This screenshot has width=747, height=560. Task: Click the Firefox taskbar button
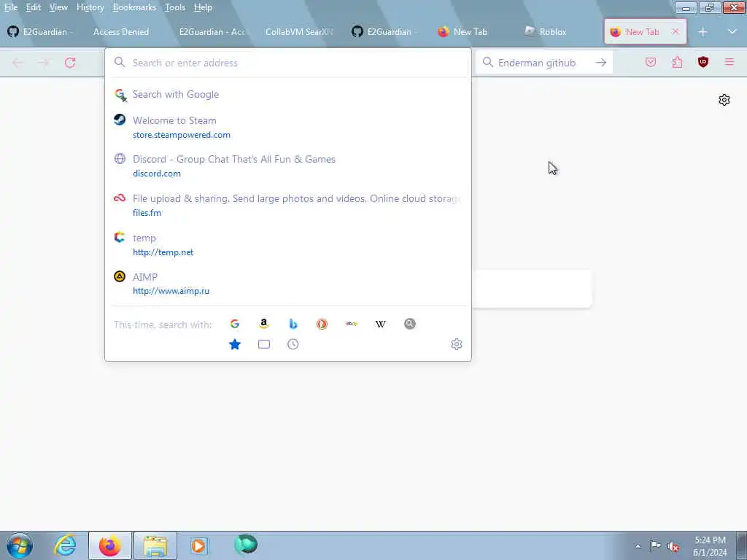click(x=110, y=545)
